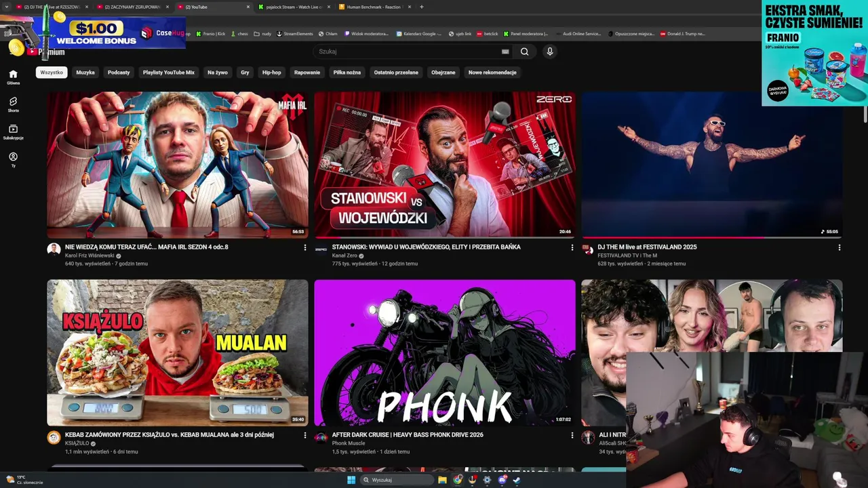
Task: Open title DJ THE M live at FESTIVALAND 2025
Action: click(648, 247)
